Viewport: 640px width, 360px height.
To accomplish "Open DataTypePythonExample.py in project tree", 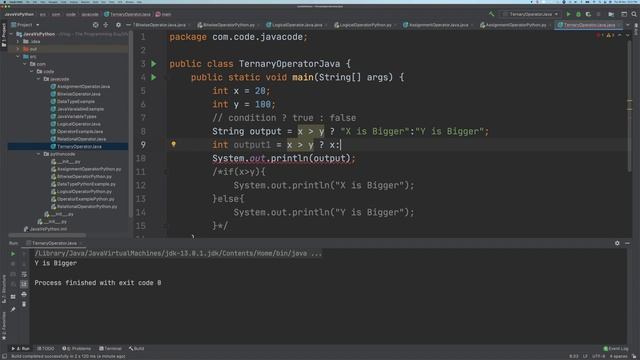I will click(x=83, y=184).
